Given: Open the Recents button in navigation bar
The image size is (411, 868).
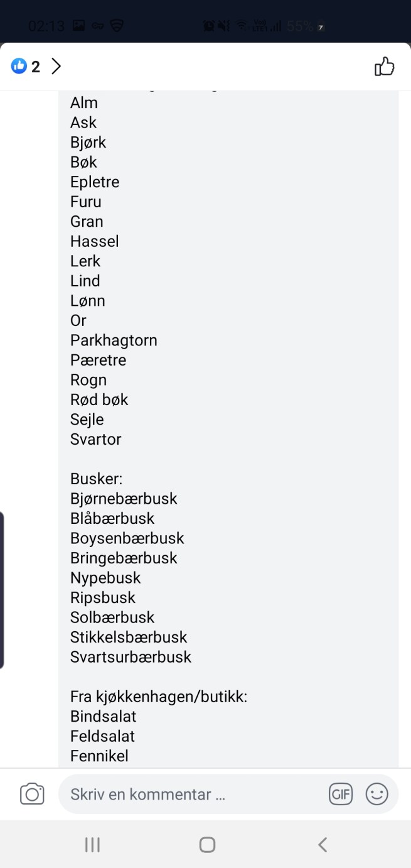Looking at the screenshot, I should (x=92, y=845).
